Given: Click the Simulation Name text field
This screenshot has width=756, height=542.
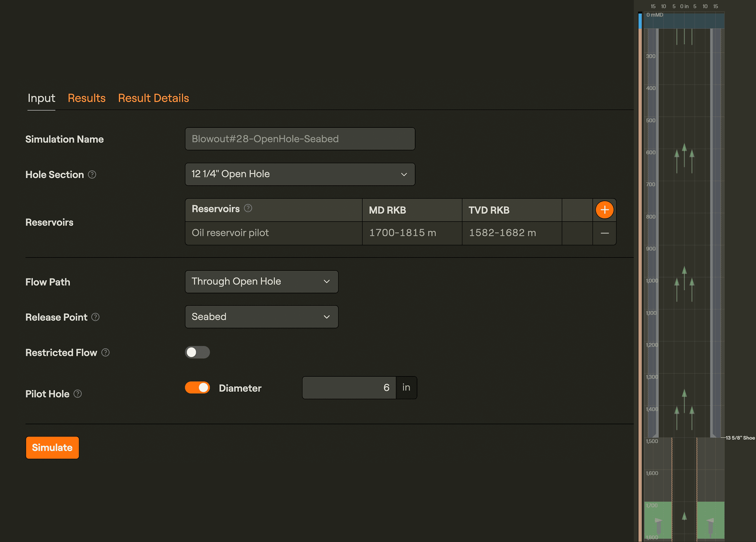Looking at the screenshot, I should point(300,139).
